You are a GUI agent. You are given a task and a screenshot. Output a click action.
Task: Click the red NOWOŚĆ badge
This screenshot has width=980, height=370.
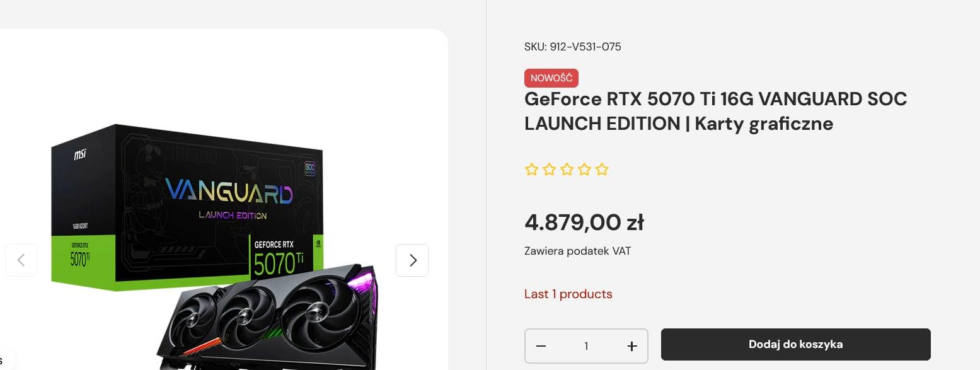tap(551, 78)
